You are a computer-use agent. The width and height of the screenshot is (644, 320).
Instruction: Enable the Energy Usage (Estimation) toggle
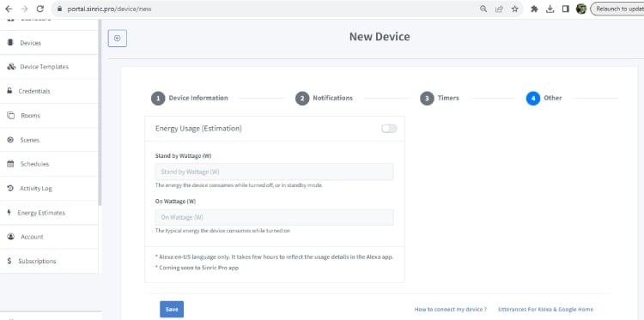coord(389,129)
